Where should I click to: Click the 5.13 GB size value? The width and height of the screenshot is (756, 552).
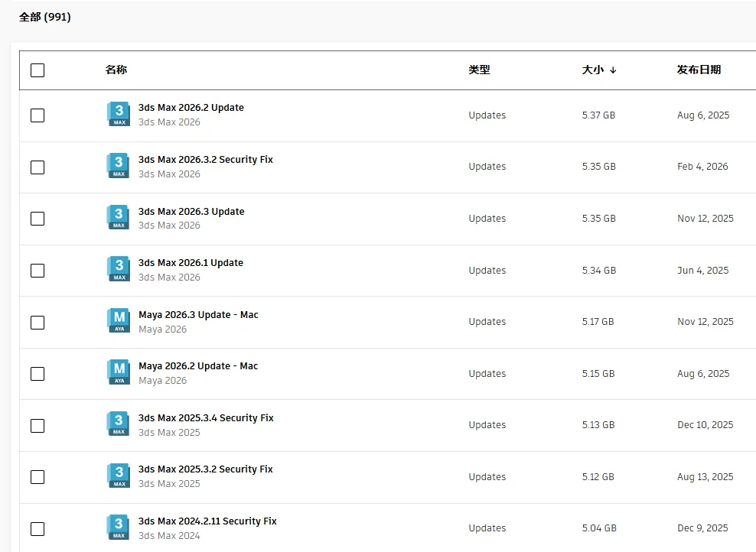(x=598, y=425)
